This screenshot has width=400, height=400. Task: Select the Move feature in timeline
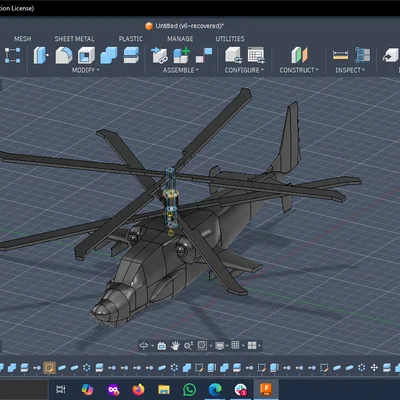[x=374, y=368]
